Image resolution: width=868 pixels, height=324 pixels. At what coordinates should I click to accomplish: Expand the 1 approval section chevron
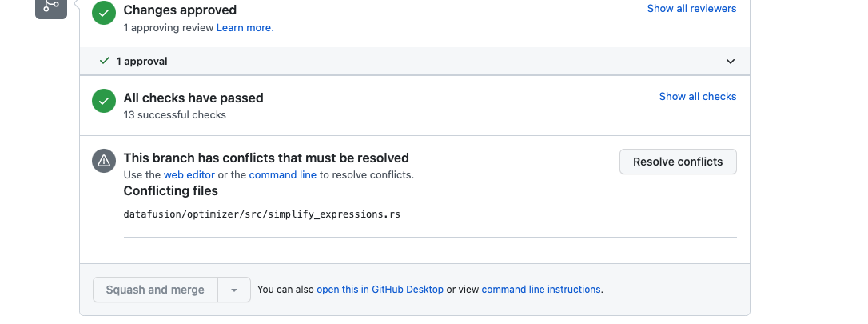click(731, 62)
